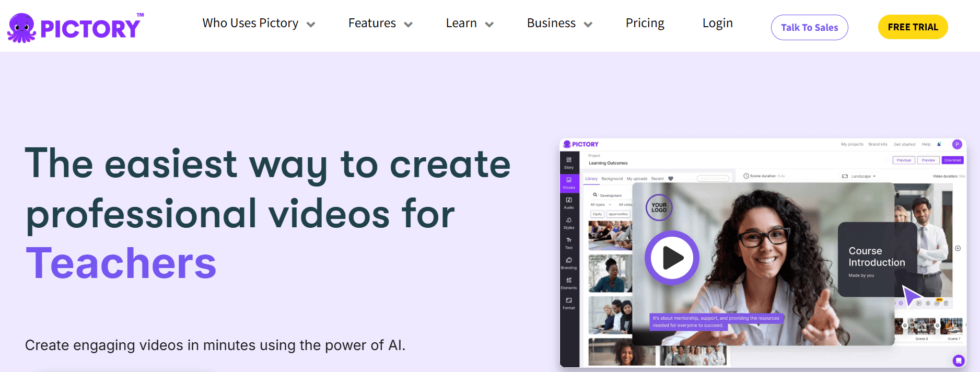Image resolution: width=980 pixels, height=372 pixels.
Task: Open the chat widget at bottom-right of the preview
Action: (958, 361)
